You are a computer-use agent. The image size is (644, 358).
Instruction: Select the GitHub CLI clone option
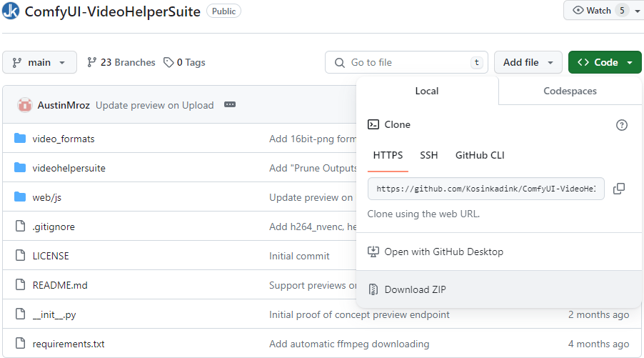pos(480,155)
